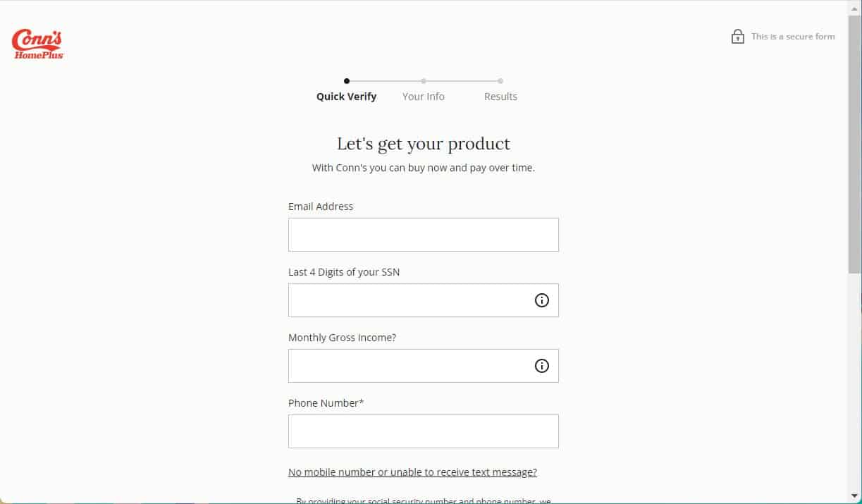Screen dimensions: 862x504
Task: Click the Email Address field label
Action: 321,207
